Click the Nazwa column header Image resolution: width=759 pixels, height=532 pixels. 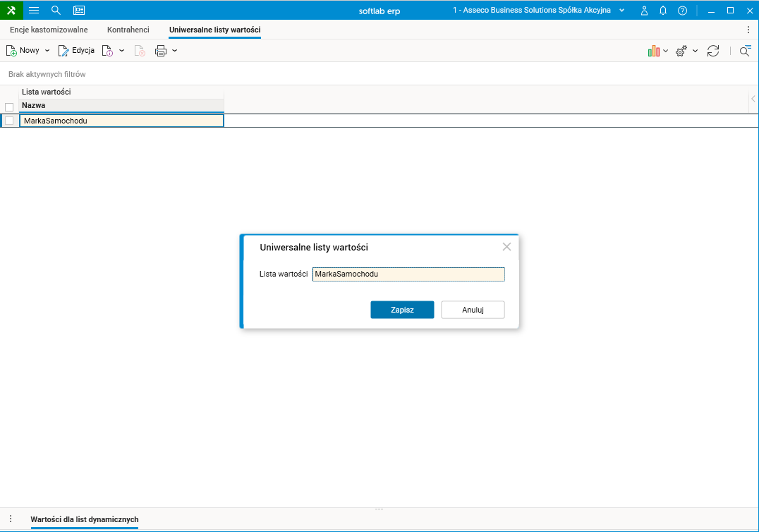pyautogui.click(x=122, y=105)
